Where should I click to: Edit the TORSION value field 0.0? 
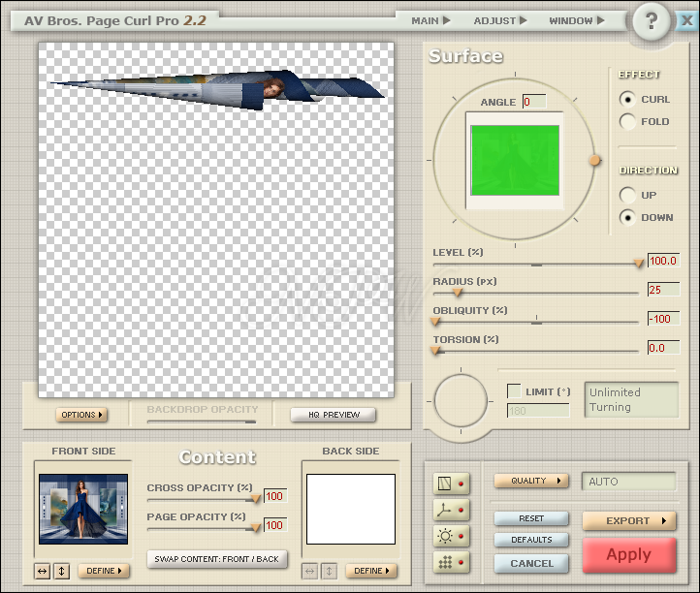pos(664,348)
